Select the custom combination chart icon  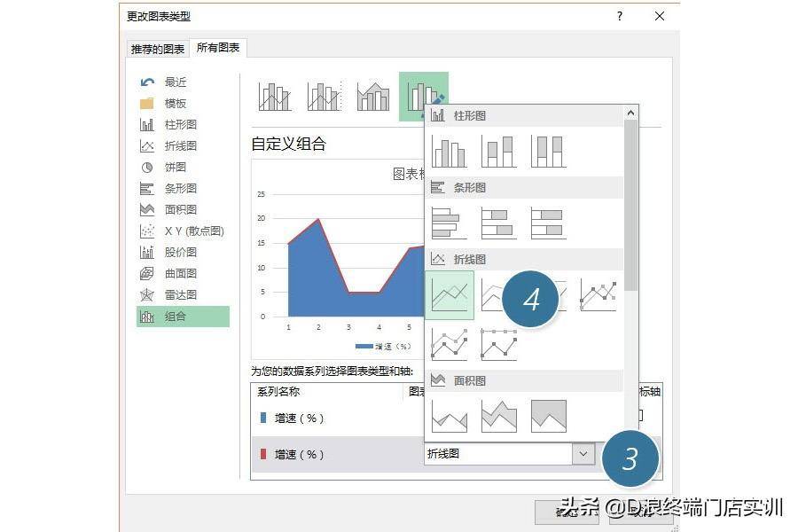pyautogui.click(x=424, y=97)
